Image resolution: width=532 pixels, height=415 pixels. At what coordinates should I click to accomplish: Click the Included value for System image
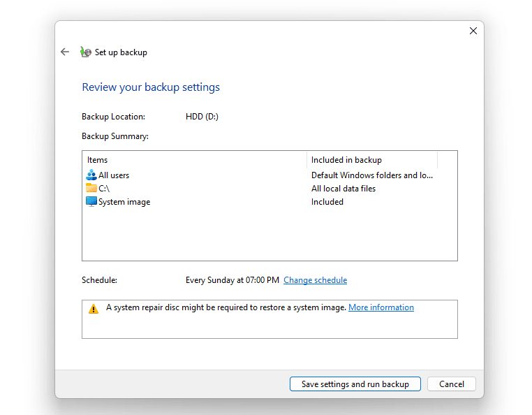327,202
